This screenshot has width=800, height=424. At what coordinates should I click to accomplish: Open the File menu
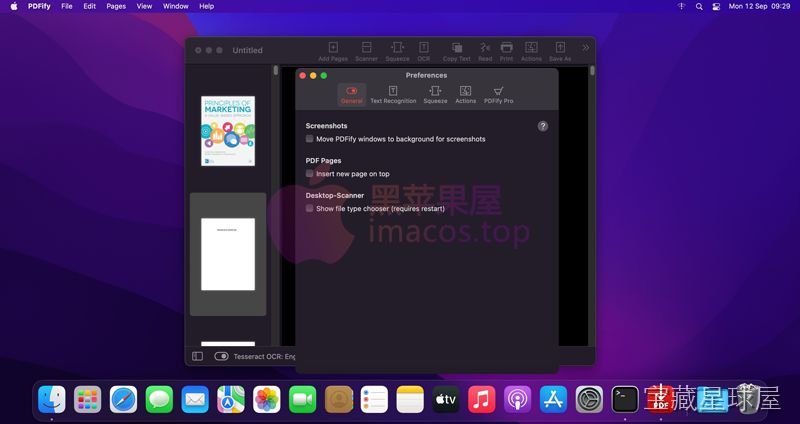[x=66, y=6]
